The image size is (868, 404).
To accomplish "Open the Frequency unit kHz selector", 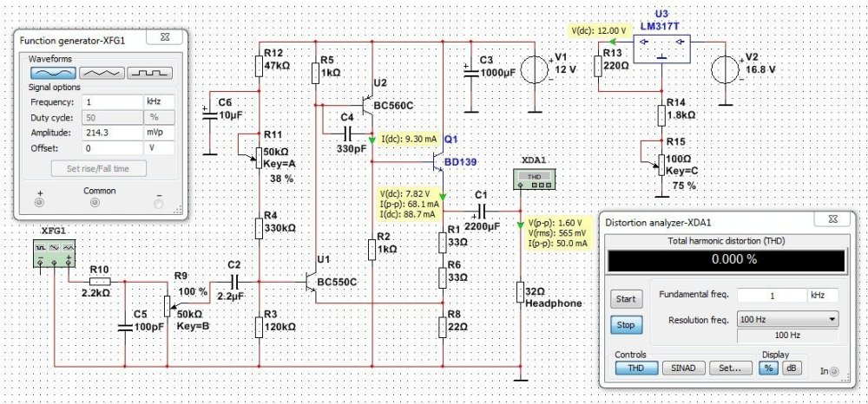I will click(x=158, y=101).
